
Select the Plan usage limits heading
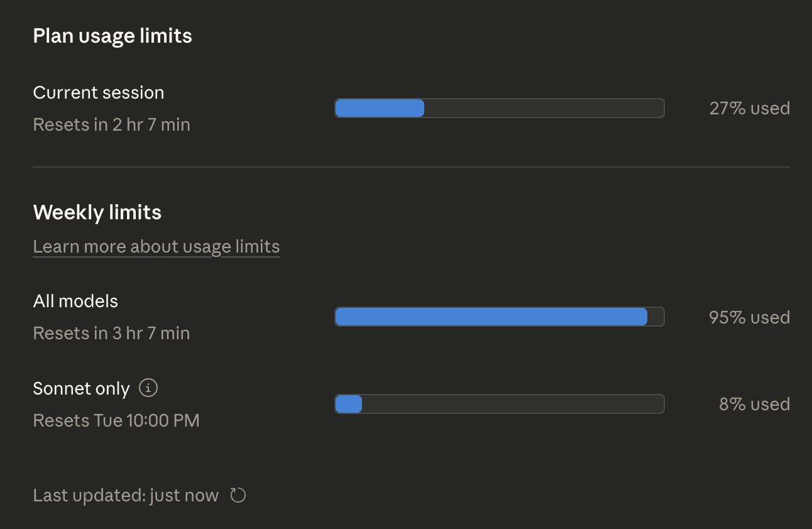click(x=112, y=36)
